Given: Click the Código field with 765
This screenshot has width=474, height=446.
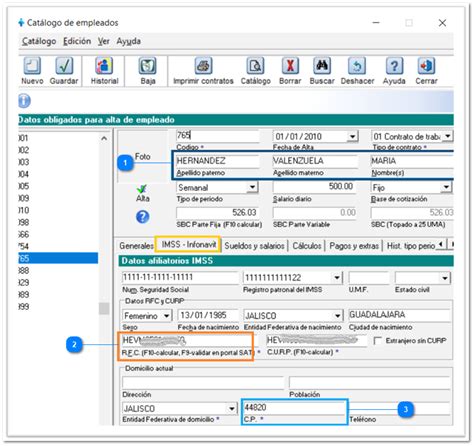Looking at the screenshot, I should (218, 136).
